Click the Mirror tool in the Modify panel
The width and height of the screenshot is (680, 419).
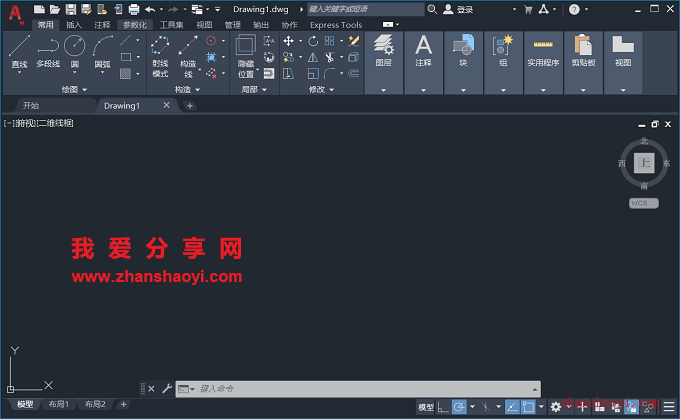[x=313, y=57]
